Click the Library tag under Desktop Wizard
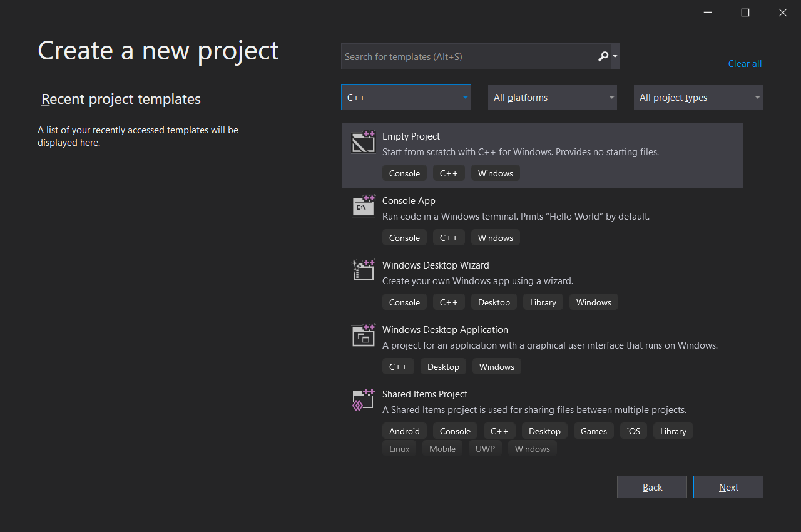This screenshot has width=801, height=532. [543, 302]
